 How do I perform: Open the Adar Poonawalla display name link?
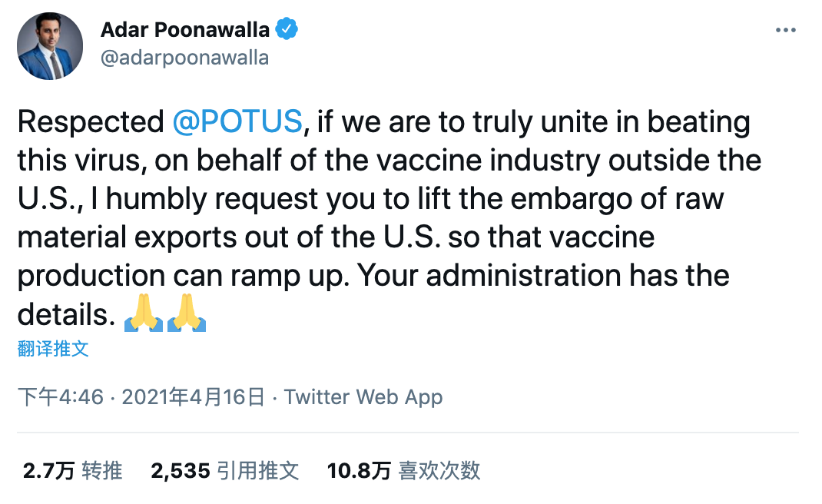pos(185,31)
